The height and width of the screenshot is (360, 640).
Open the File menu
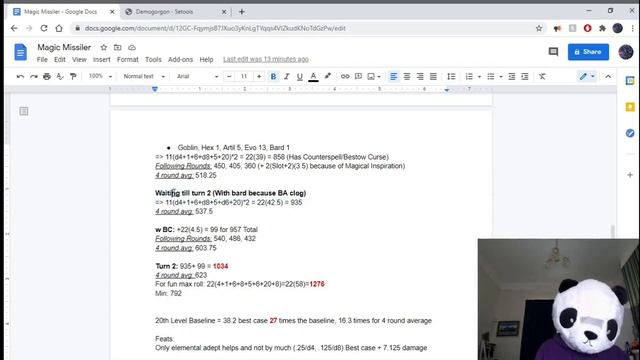[42, 60]
